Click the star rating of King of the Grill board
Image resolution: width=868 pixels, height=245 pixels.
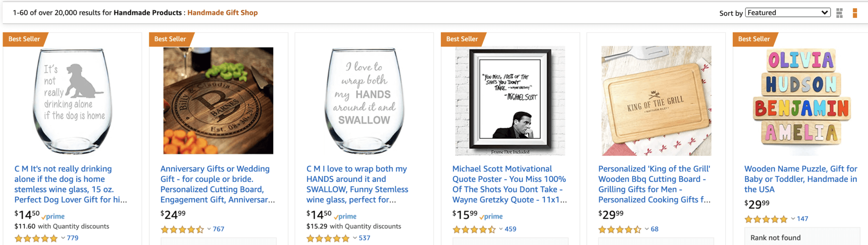pyautogui.click(x=619, y=229)
